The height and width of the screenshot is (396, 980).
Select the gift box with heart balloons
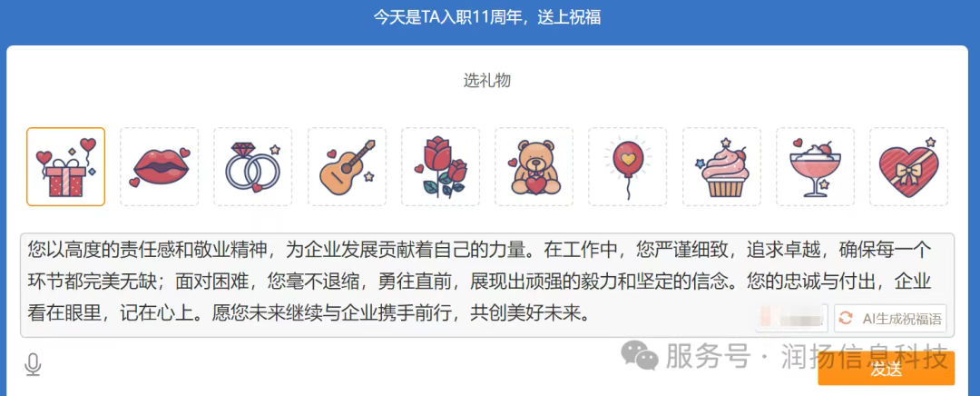(x=65, y=167)
